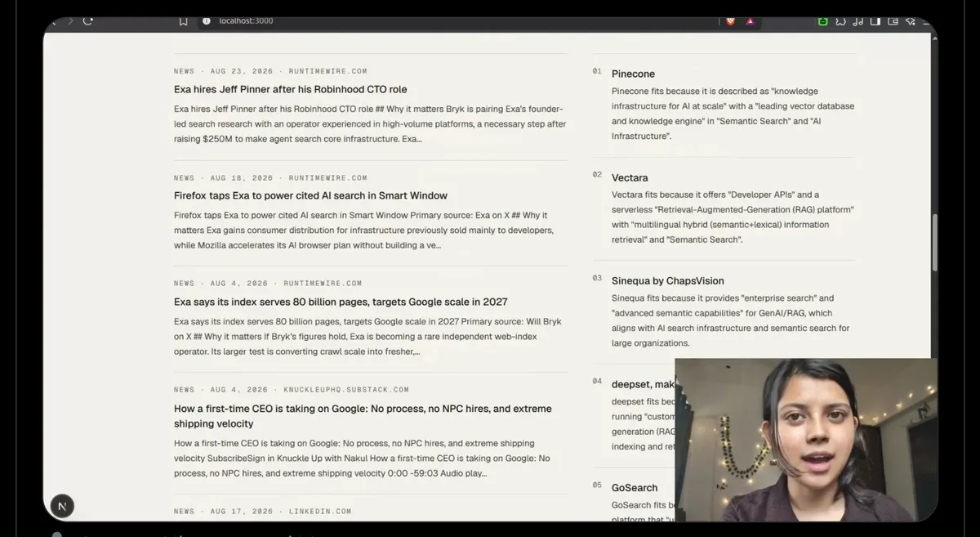Click summary starting 'Firefox taps Exa to power cited AI search in Smart Window Primary'
This screenshot has height=537, width=980.
[364, 230]
